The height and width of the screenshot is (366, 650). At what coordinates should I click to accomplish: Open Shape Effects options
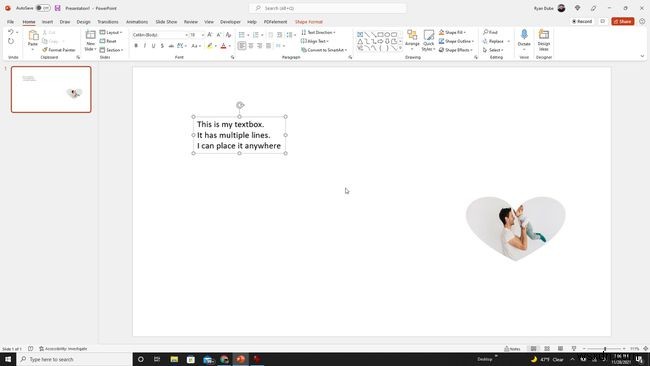pyautogui.click(x=456, y=50)
